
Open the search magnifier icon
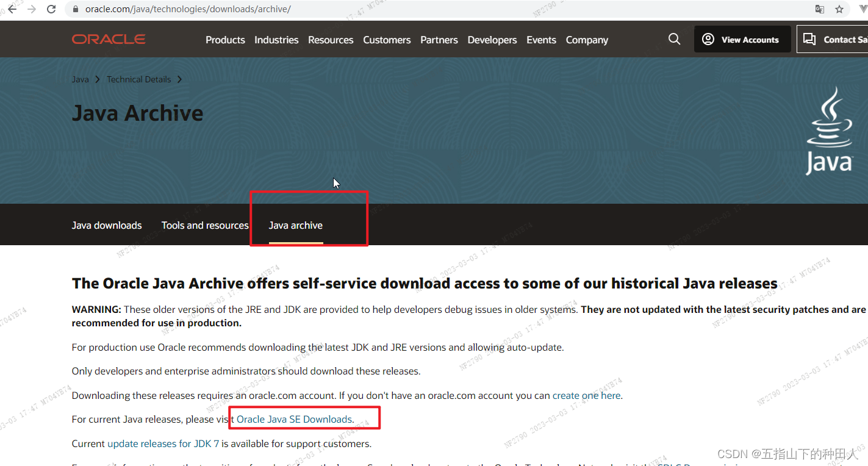674,39
